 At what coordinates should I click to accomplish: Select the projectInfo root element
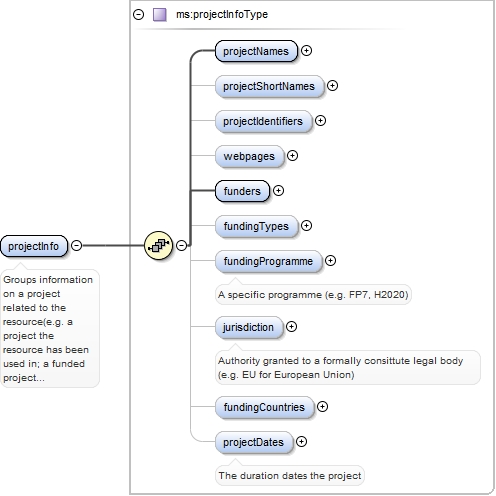coord(34,246)
